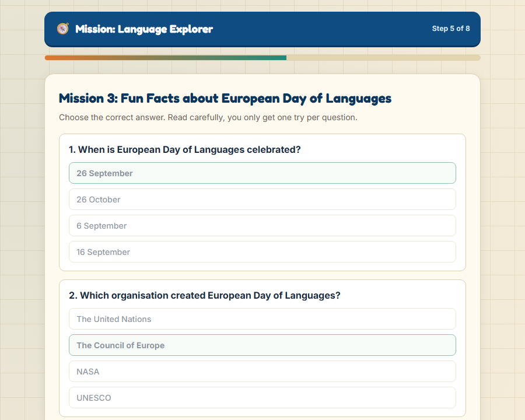Viewport: 525px width, 420px height.
Task: Click question 2 about the creating organisation
Action: pyautogui.click(x=205, y=295)
